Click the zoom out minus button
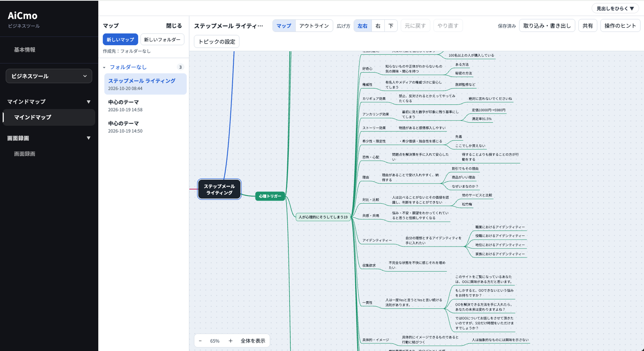 [200, 341]
